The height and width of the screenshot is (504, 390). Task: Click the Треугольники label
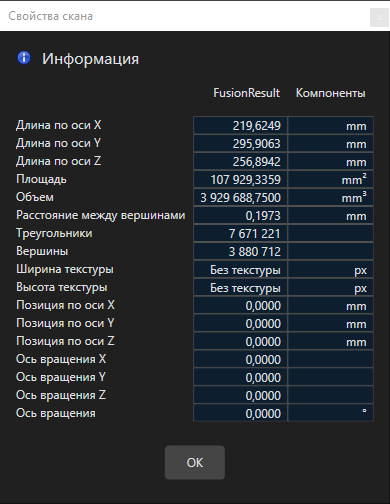(54, 233)
